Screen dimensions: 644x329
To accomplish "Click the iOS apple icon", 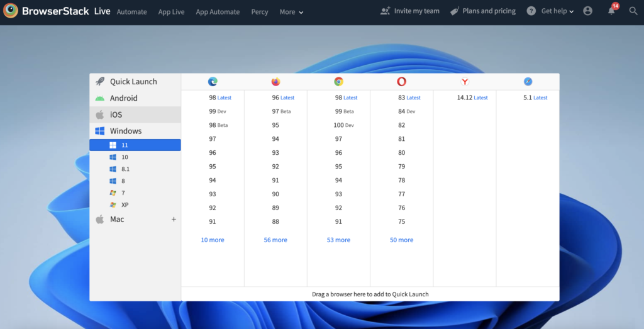I will (x=100, y=114).
